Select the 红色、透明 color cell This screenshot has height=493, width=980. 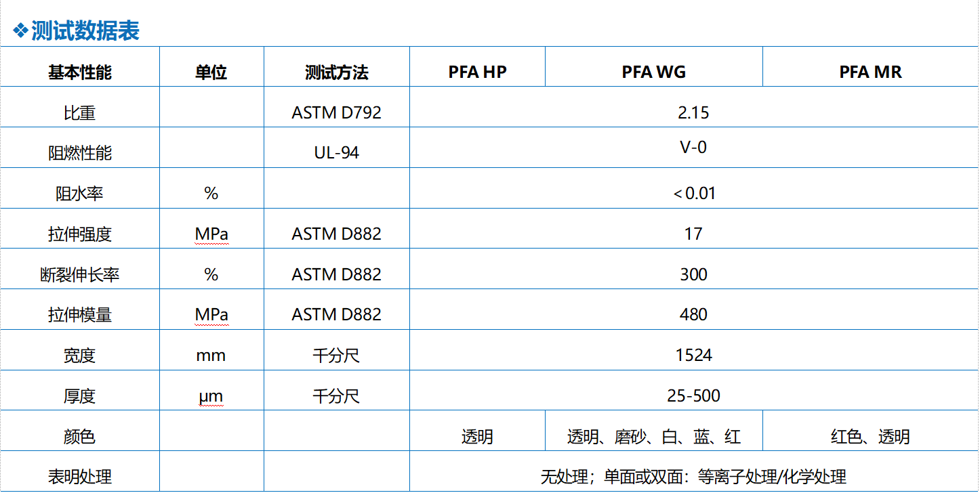[870, 437]
